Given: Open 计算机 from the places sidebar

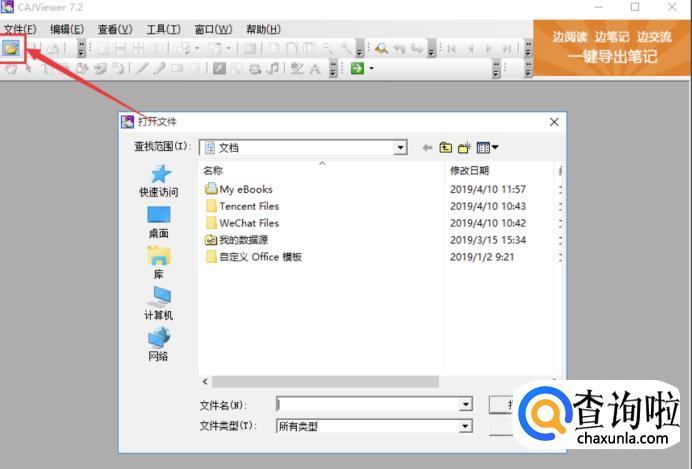Looking at the screenshot, I should [158, 303].
